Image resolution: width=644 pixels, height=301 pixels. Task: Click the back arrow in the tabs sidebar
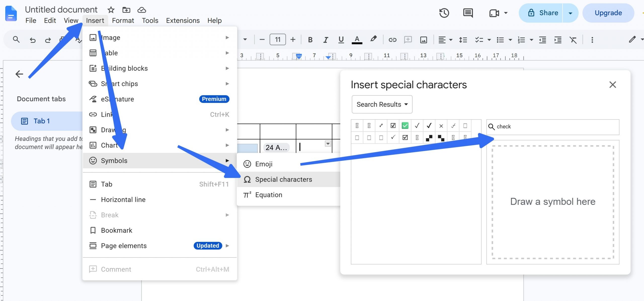pos(19,74)
